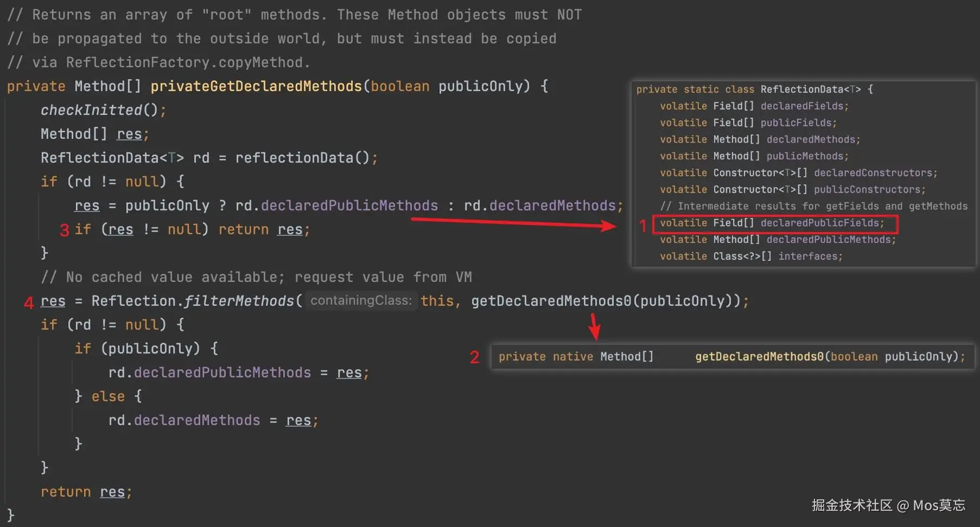Click getDeclaredMethods0(publicOnly) in the filterMethods line
This screenshot has height=527, width=980.
coord(602,301)
